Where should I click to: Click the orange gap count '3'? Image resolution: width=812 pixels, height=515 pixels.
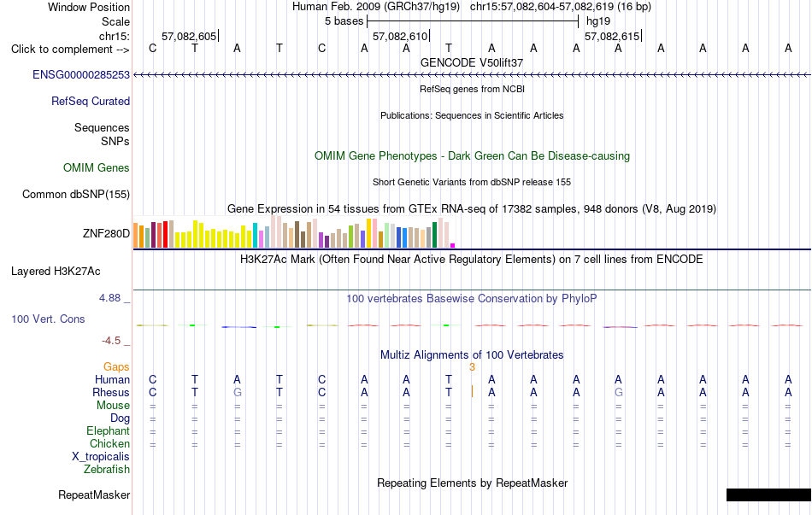[472, 367]
